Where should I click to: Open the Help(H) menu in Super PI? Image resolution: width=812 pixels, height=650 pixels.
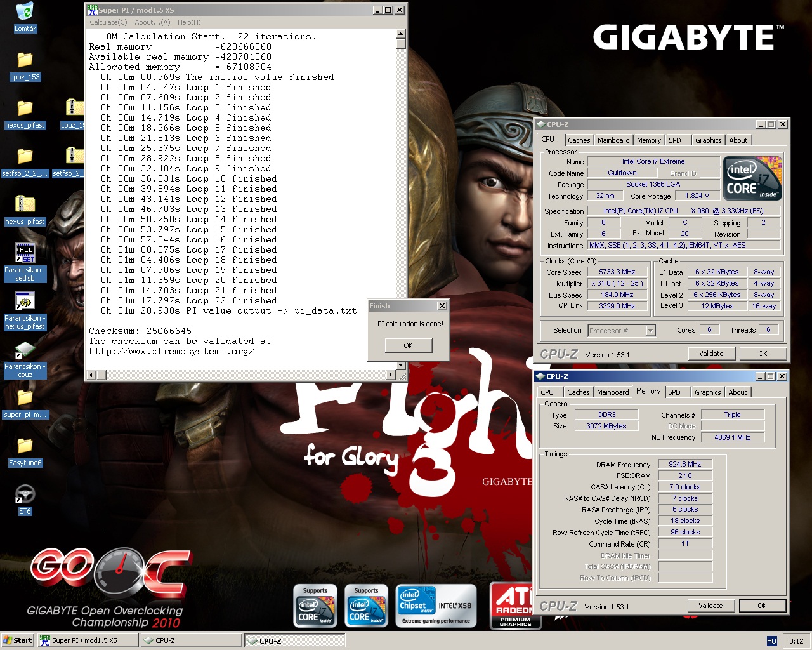[189, 22]
